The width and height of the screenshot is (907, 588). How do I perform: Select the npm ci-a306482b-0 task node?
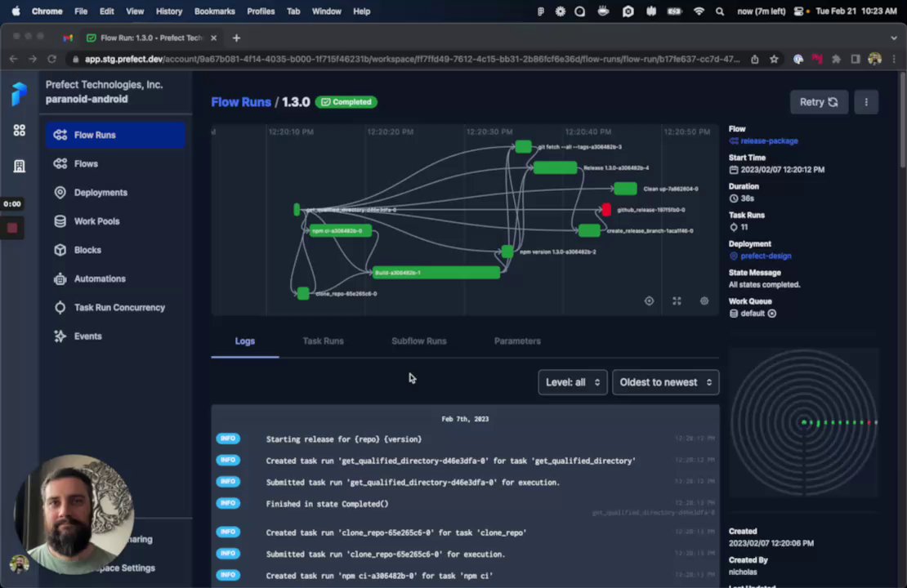tap(340, 230)
